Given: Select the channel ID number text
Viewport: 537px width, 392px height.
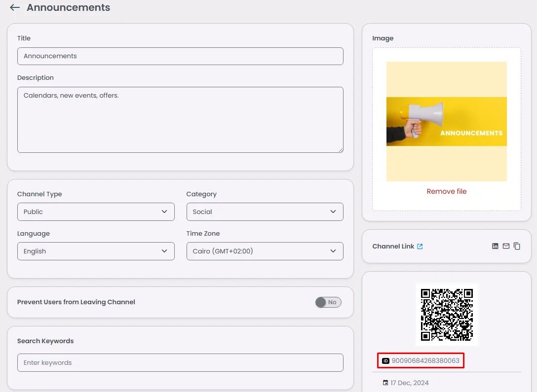Looking at the screenshot, I should [425, 361].
